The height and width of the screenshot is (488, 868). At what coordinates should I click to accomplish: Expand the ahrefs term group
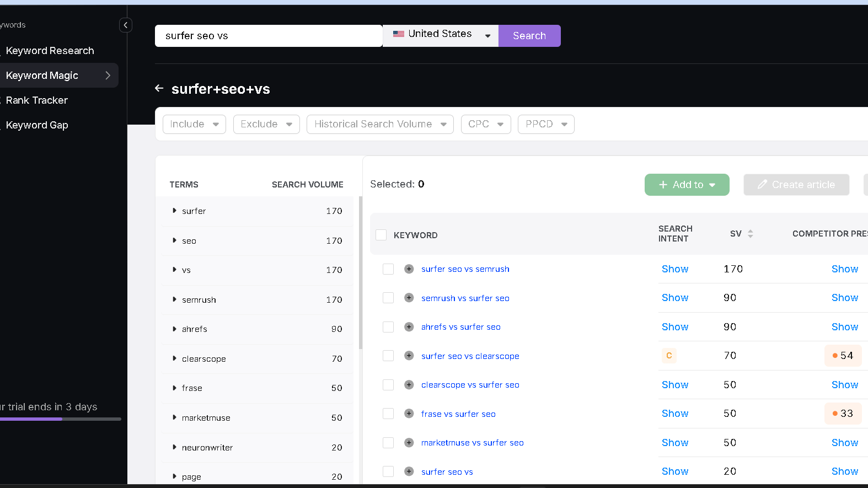[174, 329]
